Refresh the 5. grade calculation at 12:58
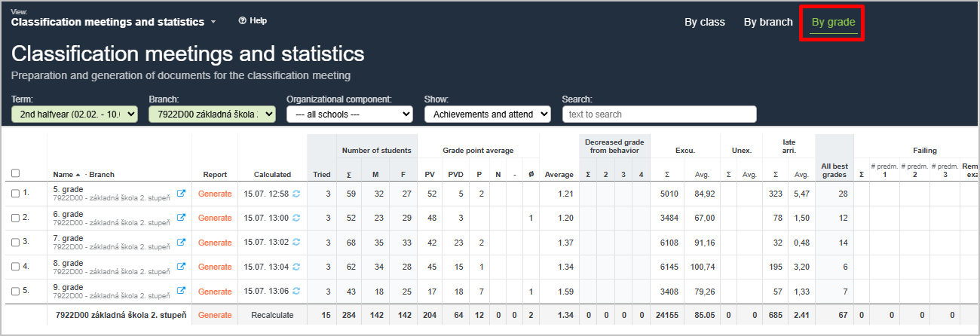This screenshot has width=980, height=336. point(296,194)
